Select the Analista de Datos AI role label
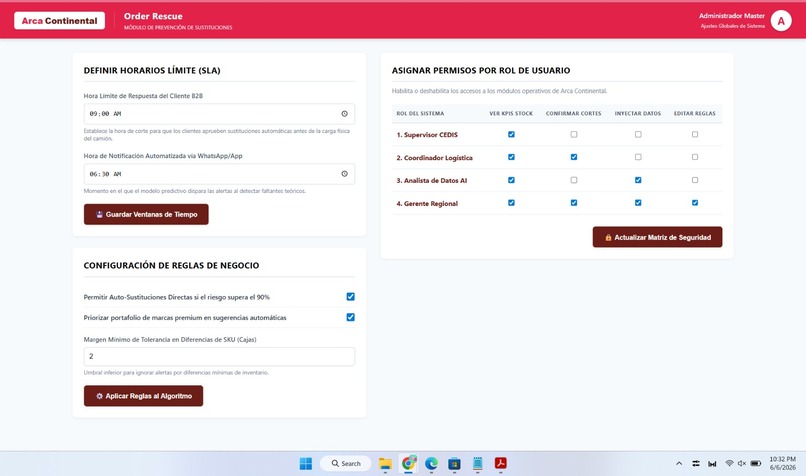This screenshot has width=806, height=476. (x=432, y=180)
